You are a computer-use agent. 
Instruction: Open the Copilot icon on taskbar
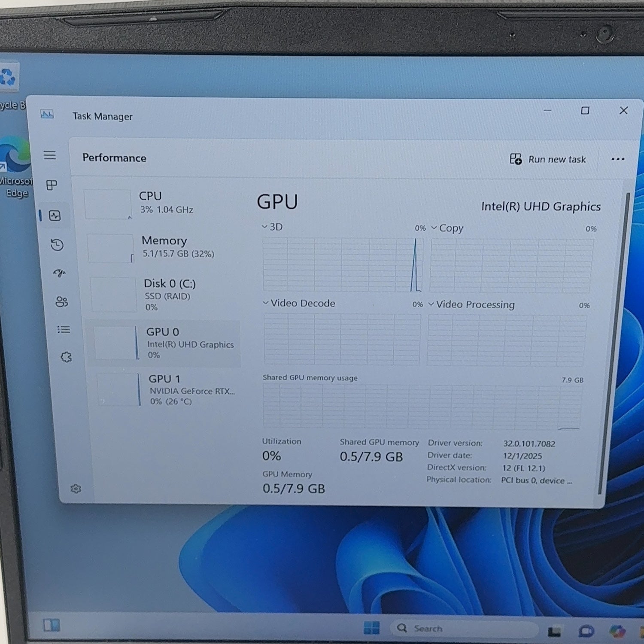[617, 631]
